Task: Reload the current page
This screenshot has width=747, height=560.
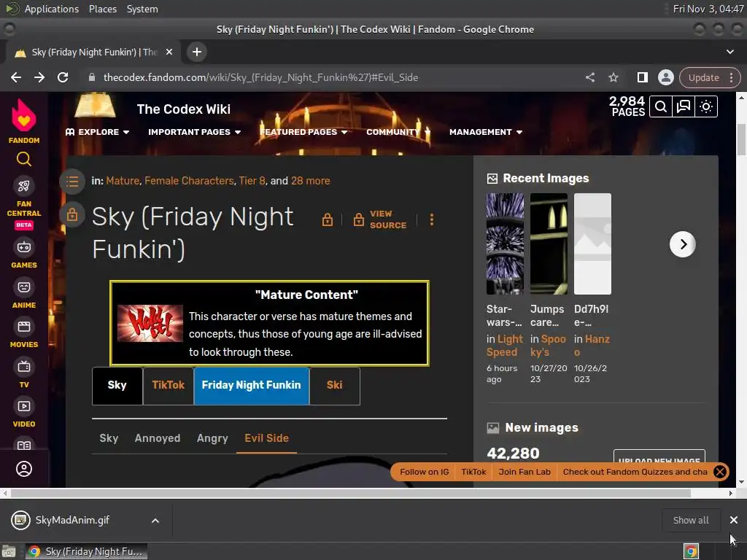Action: point(63,77)
